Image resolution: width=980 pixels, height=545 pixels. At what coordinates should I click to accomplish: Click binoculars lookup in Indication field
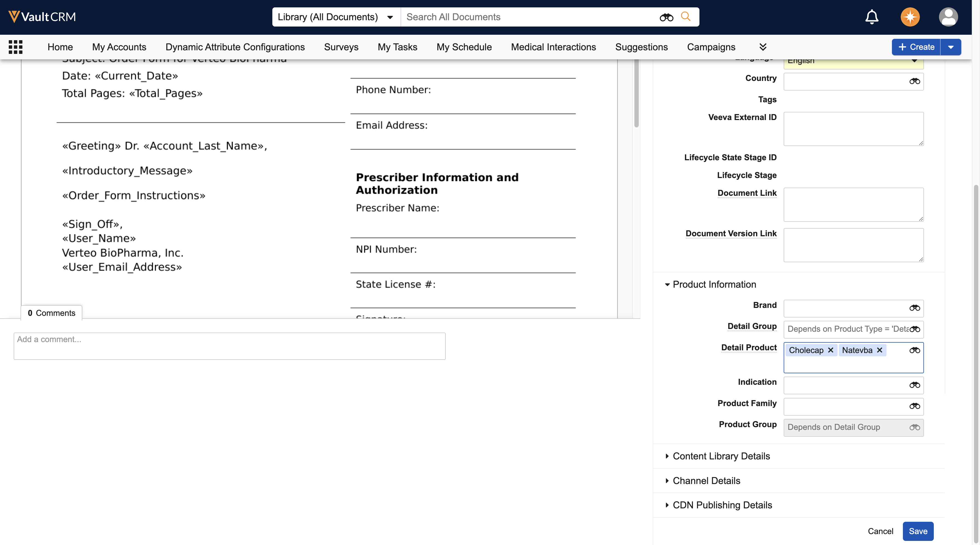click(x=915, y=385)
